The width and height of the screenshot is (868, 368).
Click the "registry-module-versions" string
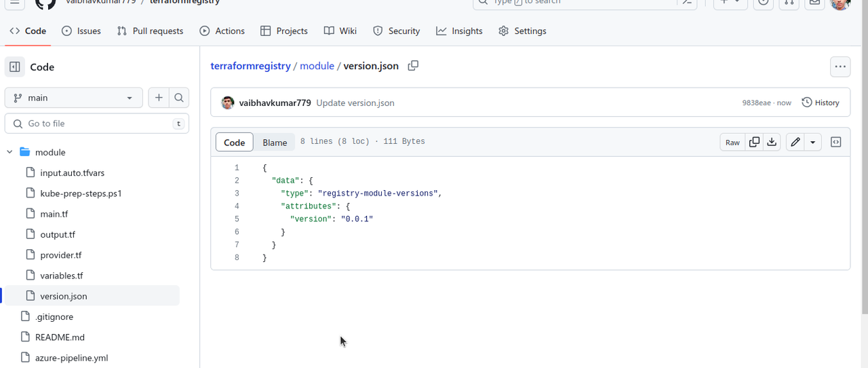[x=378, y=194]
